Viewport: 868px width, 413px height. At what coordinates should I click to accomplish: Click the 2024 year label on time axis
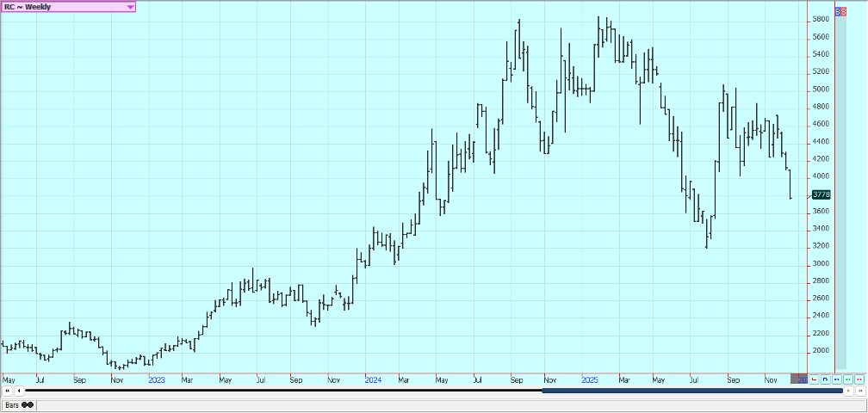coord(373,379)
